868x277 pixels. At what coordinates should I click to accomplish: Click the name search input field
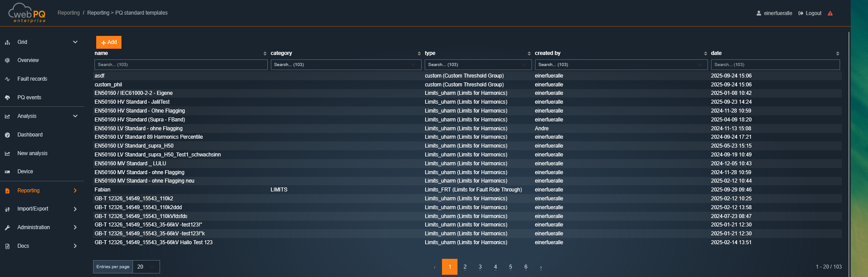pyautogui.click(x=181, y=65)
